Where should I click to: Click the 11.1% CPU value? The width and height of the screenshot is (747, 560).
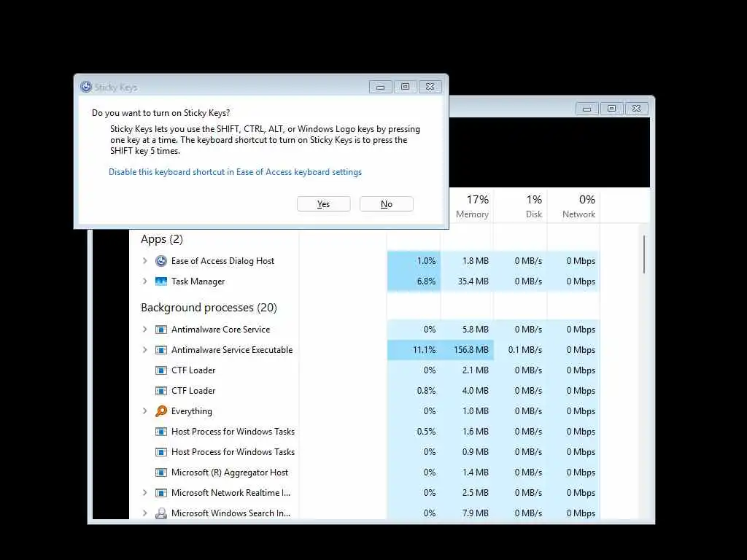tap(424, 350)
